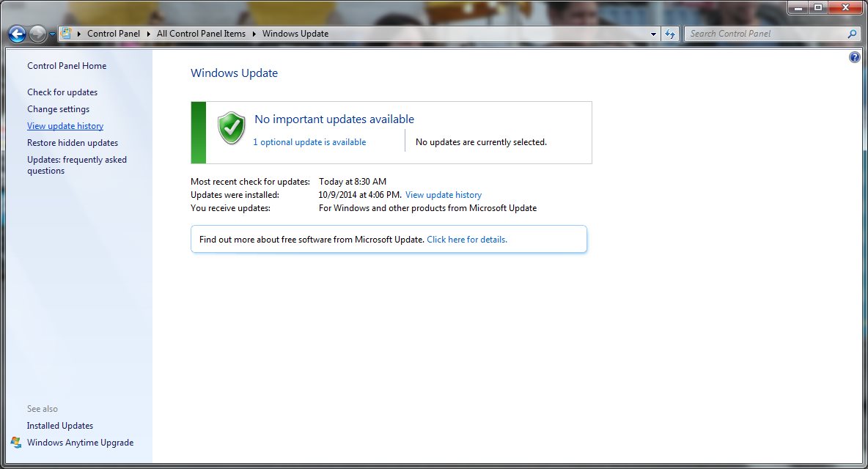868x469 pixels.
Task: Select Windows Update breadcrumb
Action: tap(295, 34)
